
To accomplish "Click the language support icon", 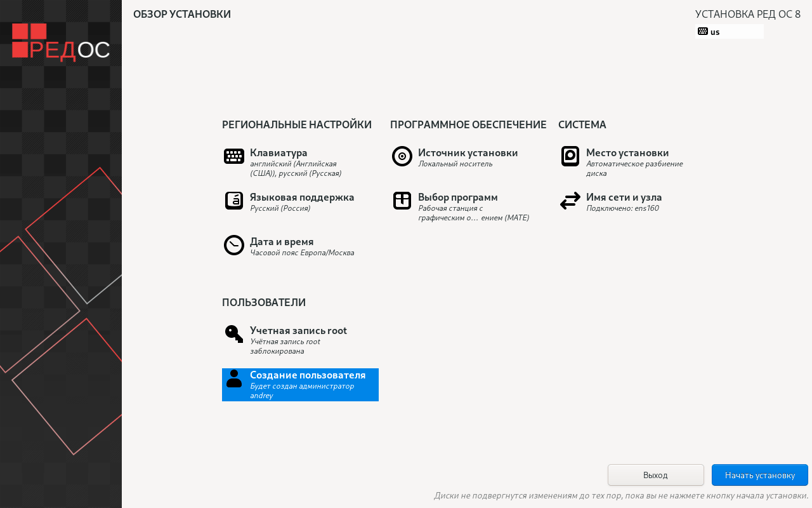I will tap(234, 201).
